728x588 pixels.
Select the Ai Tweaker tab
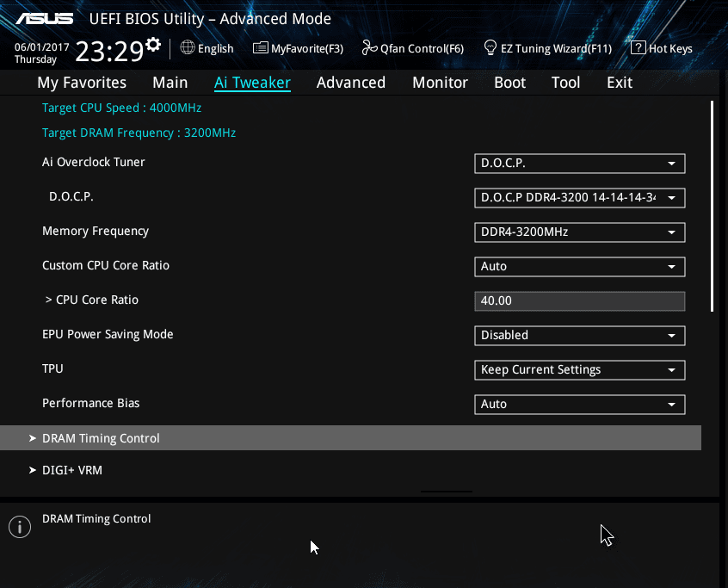(252, 83)
